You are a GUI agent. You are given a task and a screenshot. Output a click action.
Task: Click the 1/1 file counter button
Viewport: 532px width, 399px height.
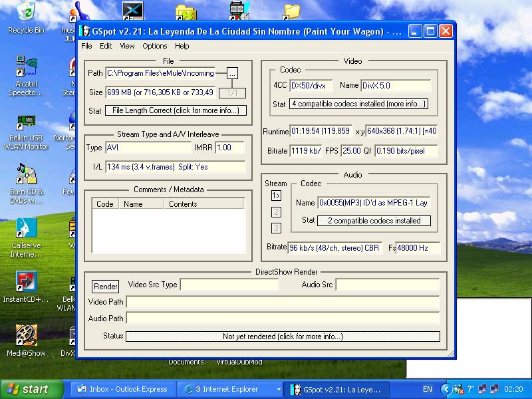pyautogui.click(x=232, y=92)
